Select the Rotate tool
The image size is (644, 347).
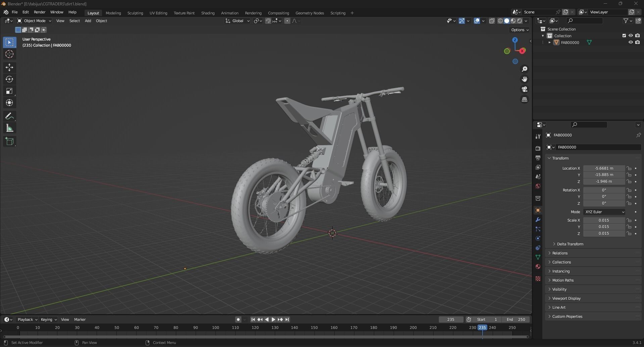(x=9, y=79)
